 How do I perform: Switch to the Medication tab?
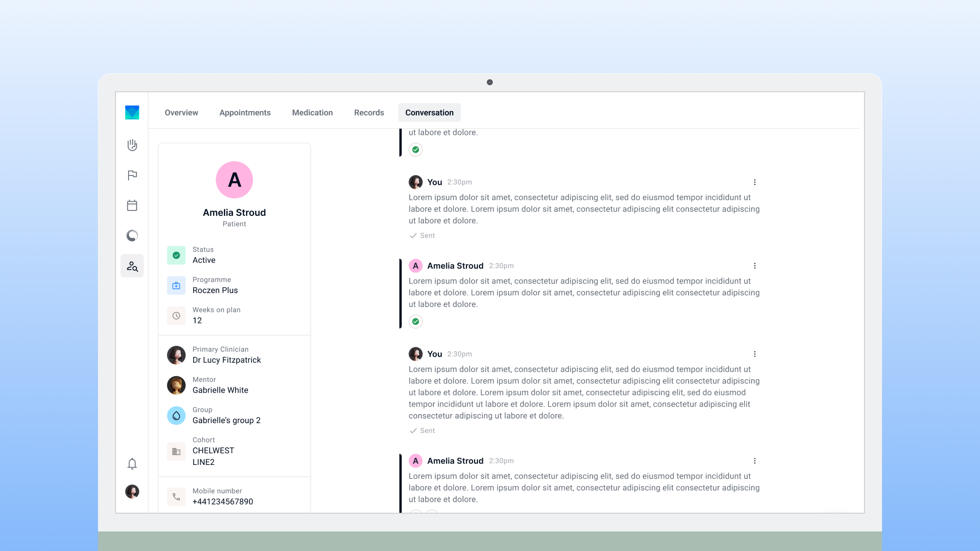(312, 112)
